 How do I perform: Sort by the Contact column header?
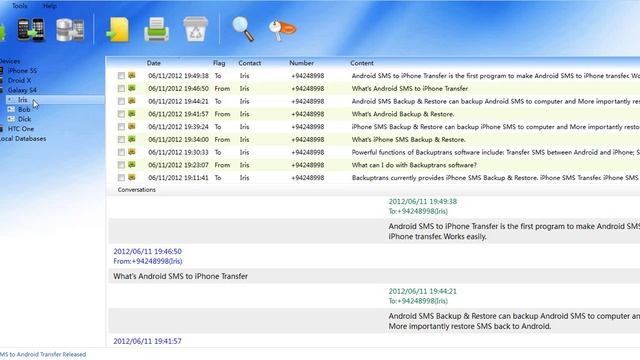(x=249, y=63)
